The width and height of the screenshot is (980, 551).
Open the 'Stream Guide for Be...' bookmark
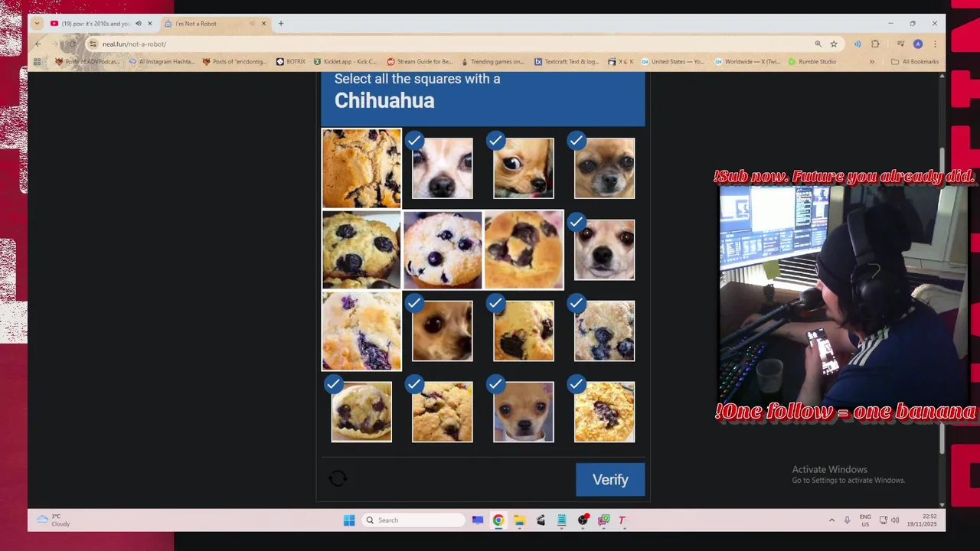click(420, 62)
